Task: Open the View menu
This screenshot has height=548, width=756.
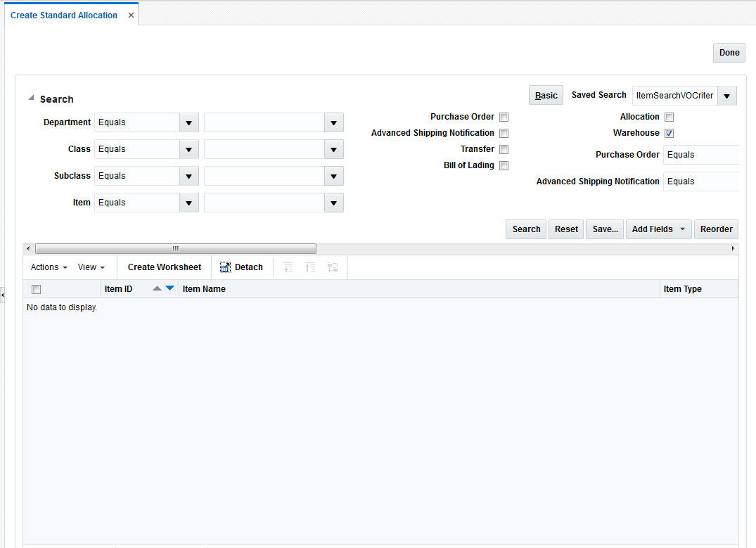Action: pyautogui.click(x=91, y=267)
